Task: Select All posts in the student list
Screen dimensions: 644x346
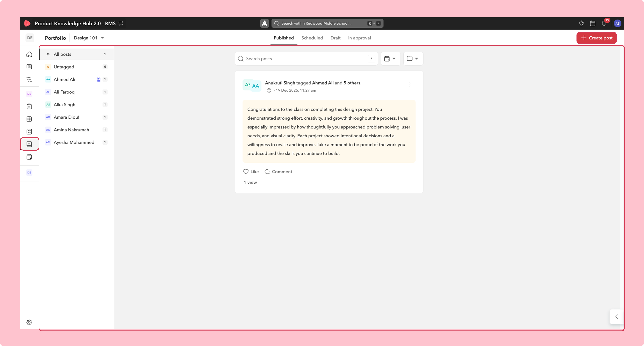Action: pos(77,54)
